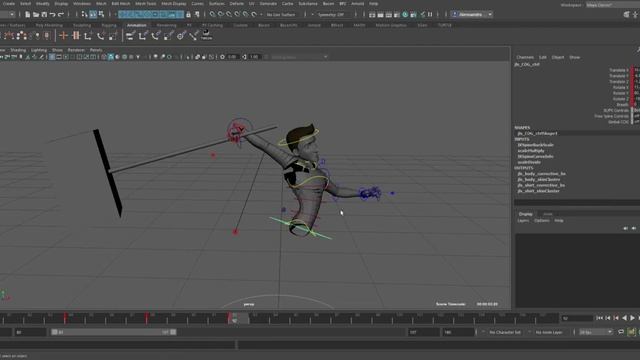
Task: Toggle highlight selection mode icon
Action: 197,15
